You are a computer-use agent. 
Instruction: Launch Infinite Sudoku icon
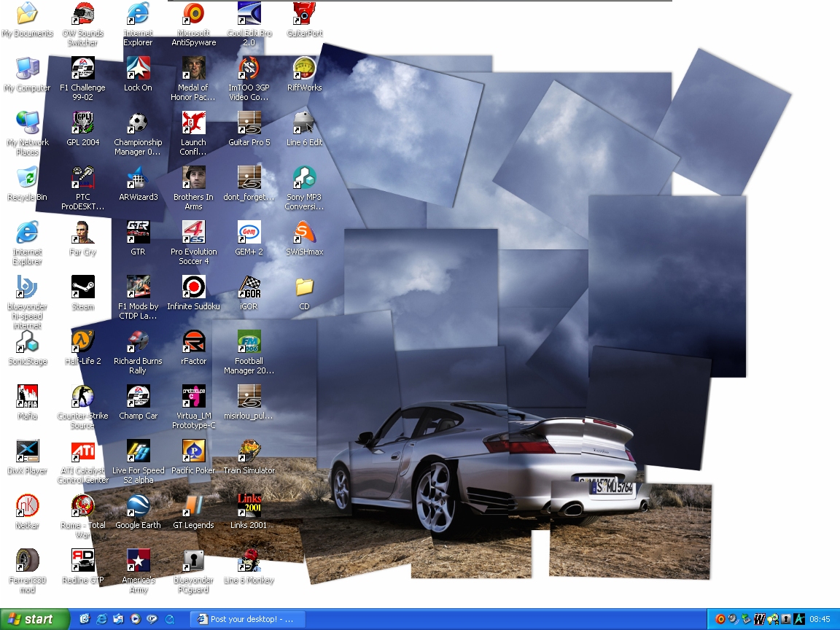193,287
